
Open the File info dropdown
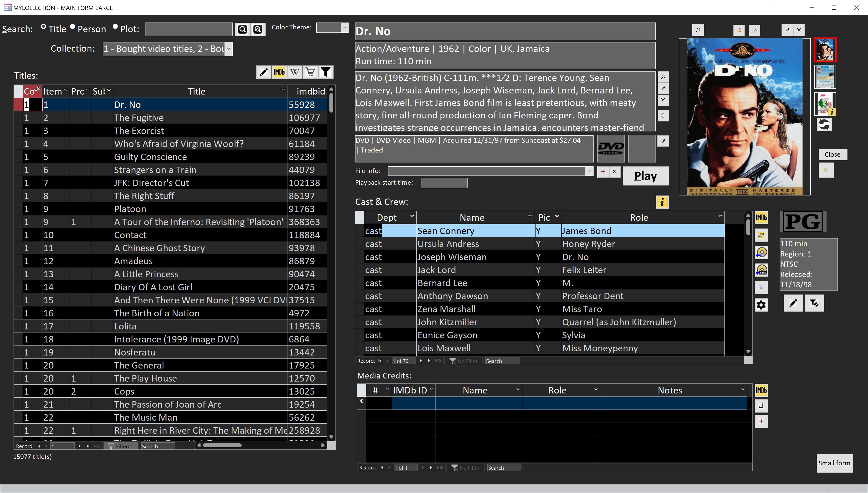(x=589, y=171)
